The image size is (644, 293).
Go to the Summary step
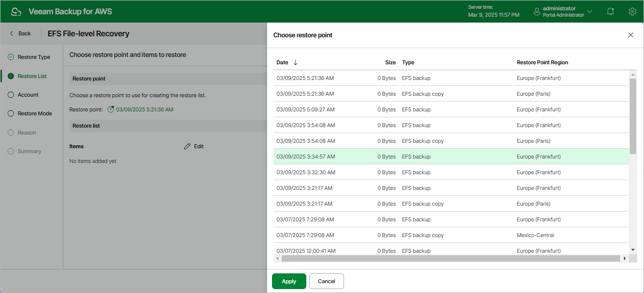[29, 151]
